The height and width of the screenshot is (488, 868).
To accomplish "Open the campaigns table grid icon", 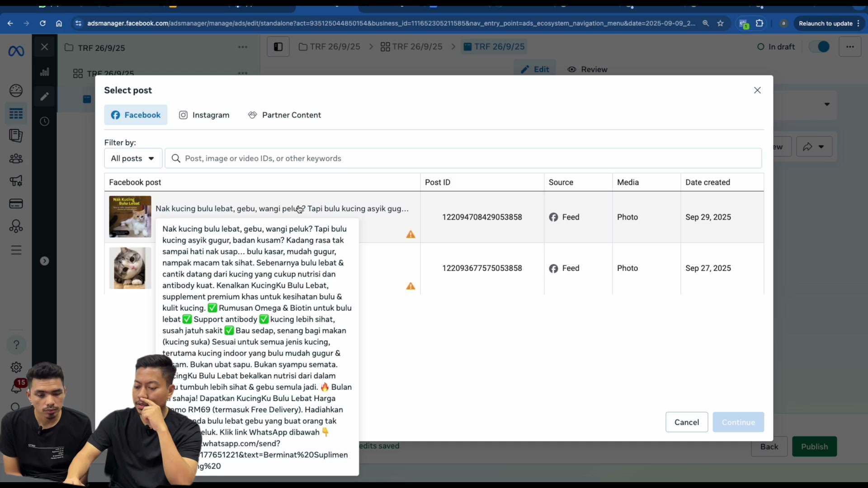I will 16,113.
